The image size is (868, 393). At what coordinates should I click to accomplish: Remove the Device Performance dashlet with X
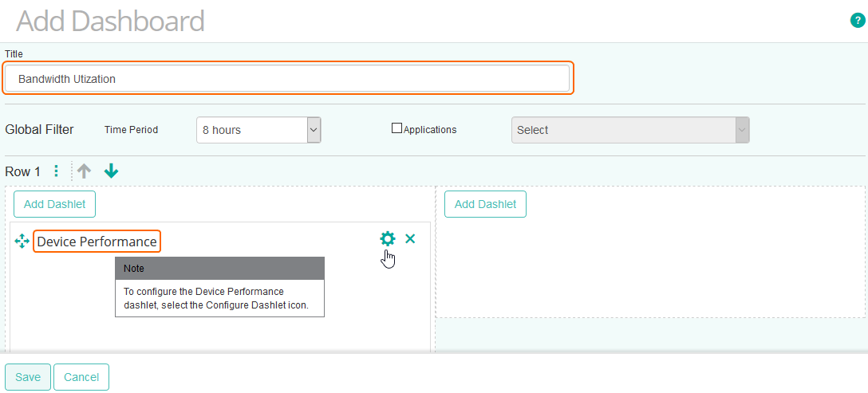[x=410, y=238]
